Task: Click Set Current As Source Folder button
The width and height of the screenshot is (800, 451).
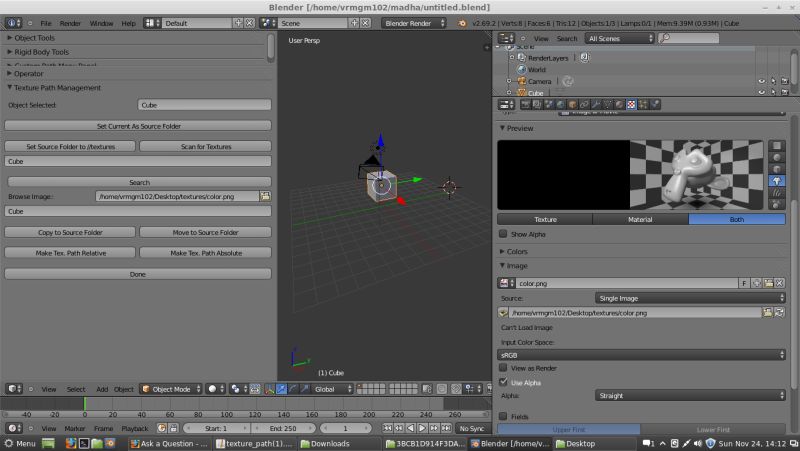Action: [138, 126]
